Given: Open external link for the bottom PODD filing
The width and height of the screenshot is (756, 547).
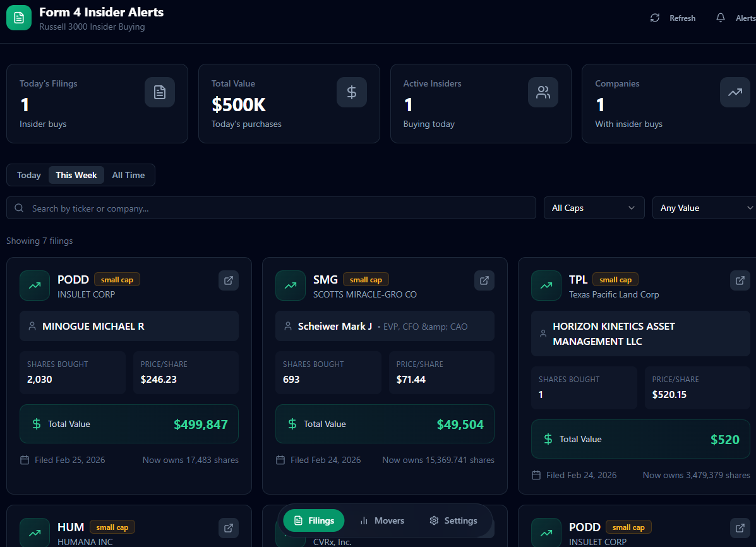Looking at the screenshot, I should click(740, 527).
